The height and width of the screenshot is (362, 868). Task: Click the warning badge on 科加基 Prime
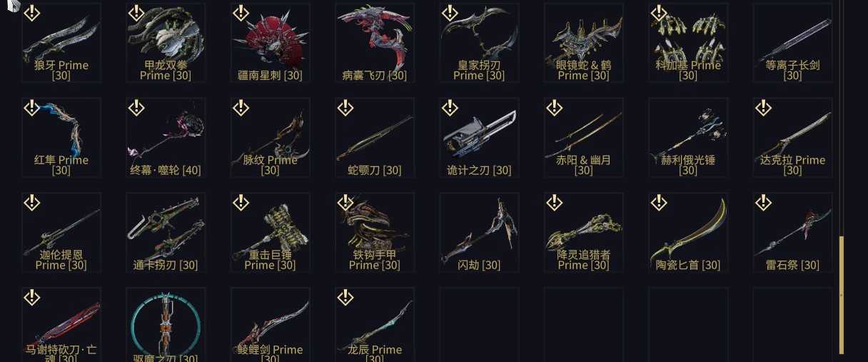tap(657, 13)
